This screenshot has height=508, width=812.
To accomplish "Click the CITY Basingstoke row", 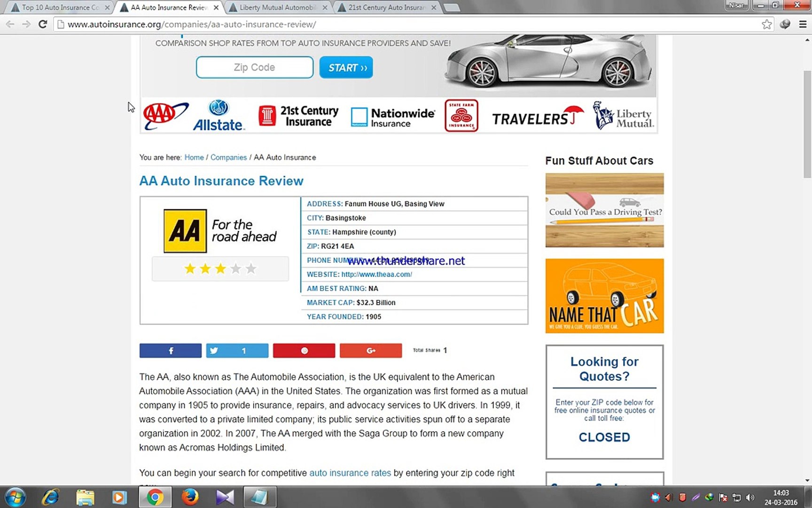I will point(414,218).
